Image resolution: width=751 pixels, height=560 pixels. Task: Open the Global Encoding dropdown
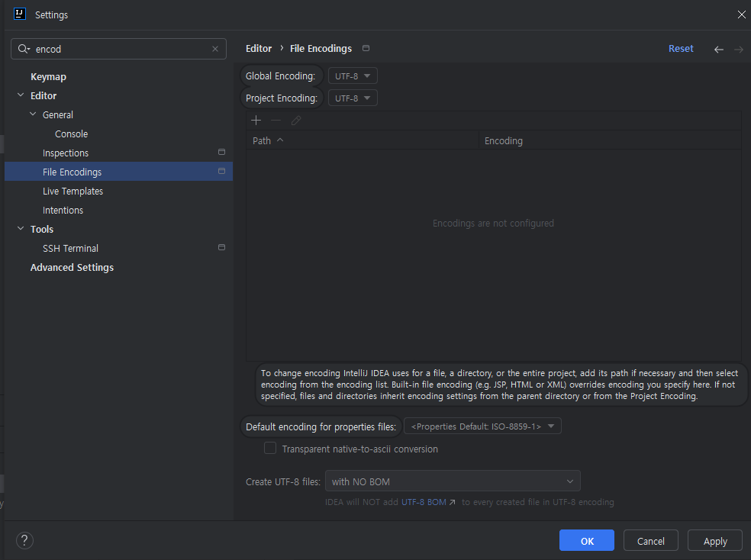(x=353, y=76)
